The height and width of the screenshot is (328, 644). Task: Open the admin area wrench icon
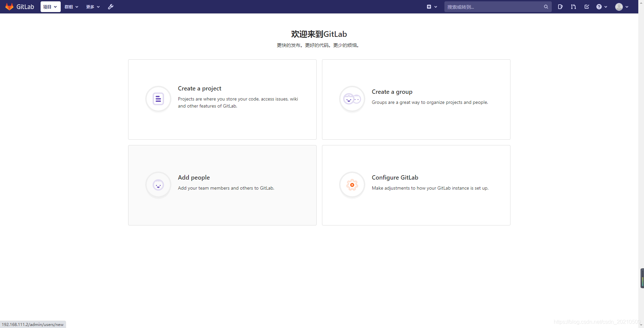point(111,7)
